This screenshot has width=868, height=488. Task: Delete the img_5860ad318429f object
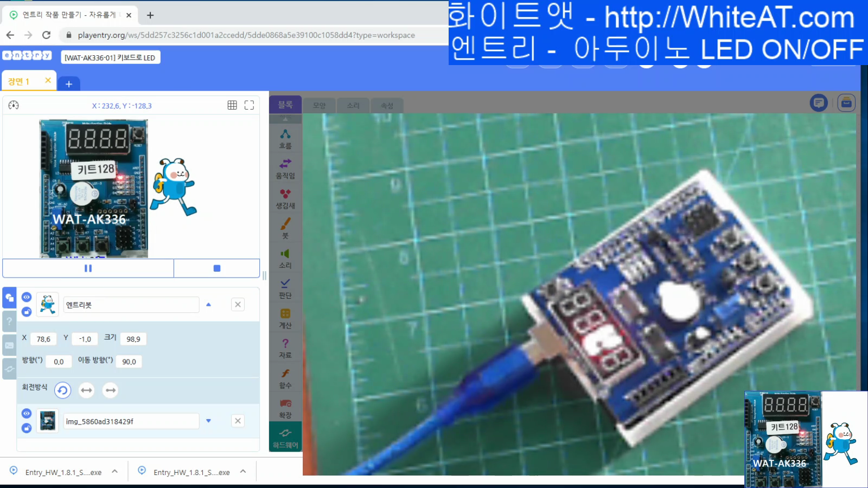238,421
